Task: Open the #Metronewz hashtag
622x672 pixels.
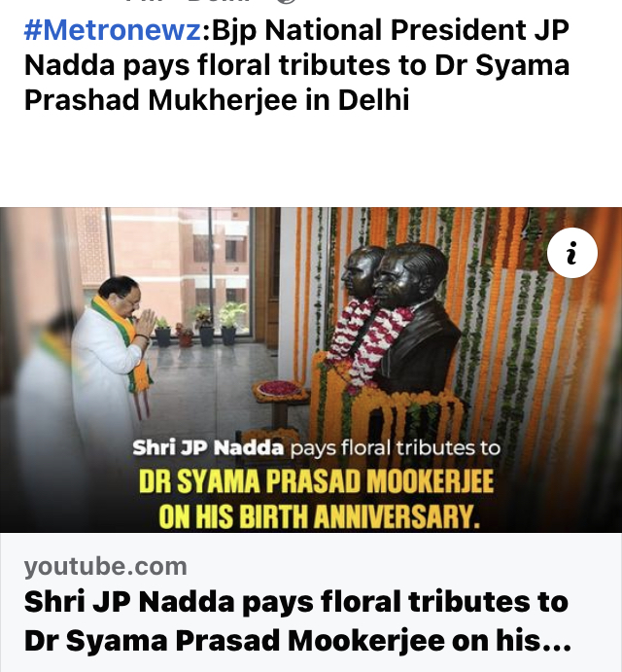Action: click(x=113, y=30)
